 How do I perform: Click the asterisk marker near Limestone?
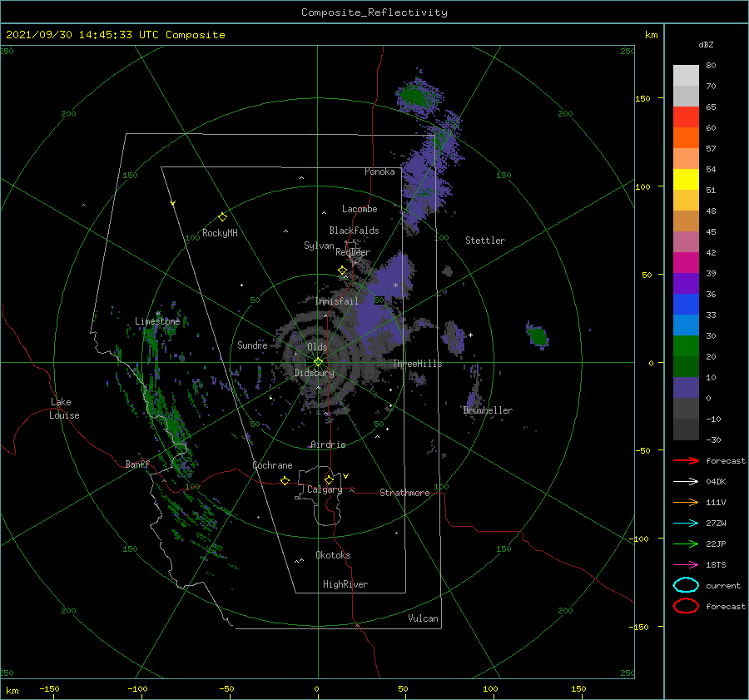(x=157, y=314)
